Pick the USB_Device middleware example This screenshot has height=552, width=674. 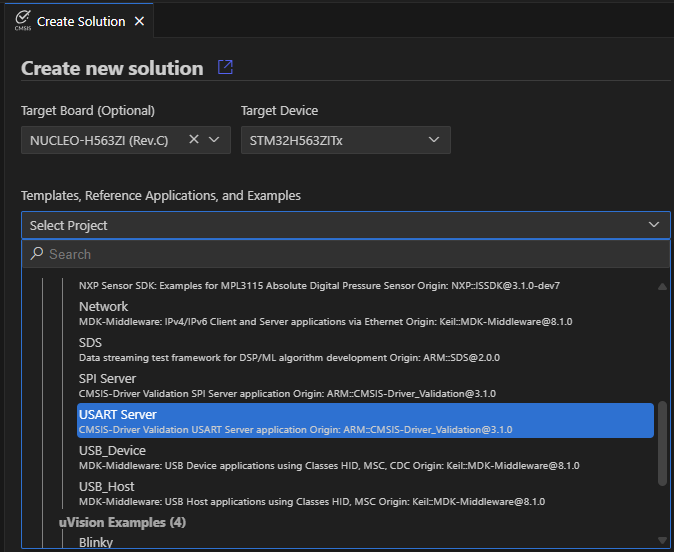coord(112,451)
